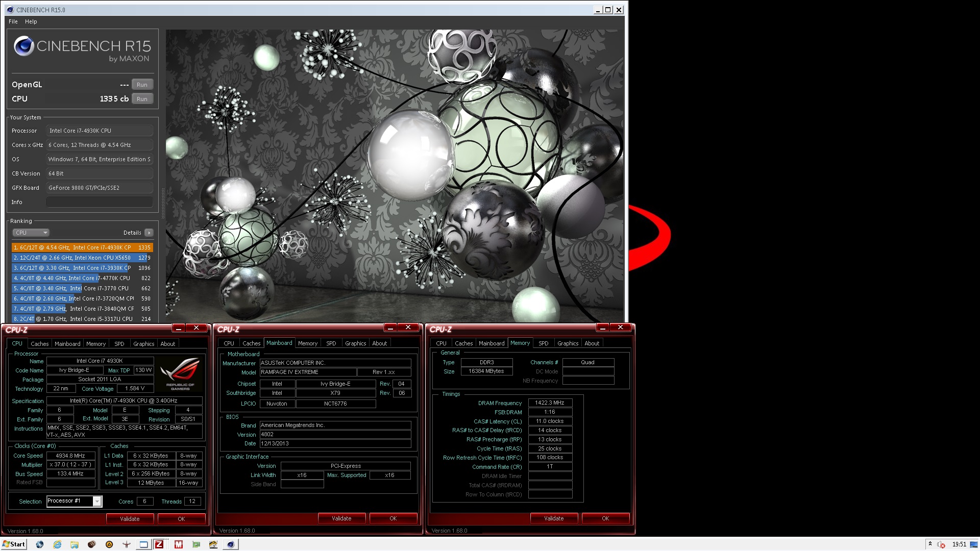Run the OpenGL benchmark

(142, 85)
